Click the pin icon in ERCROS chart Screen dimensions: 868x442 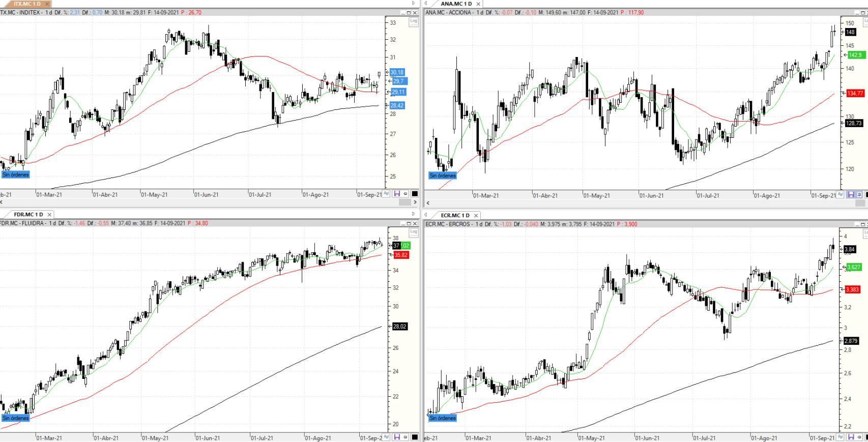(x=859, y=437)
